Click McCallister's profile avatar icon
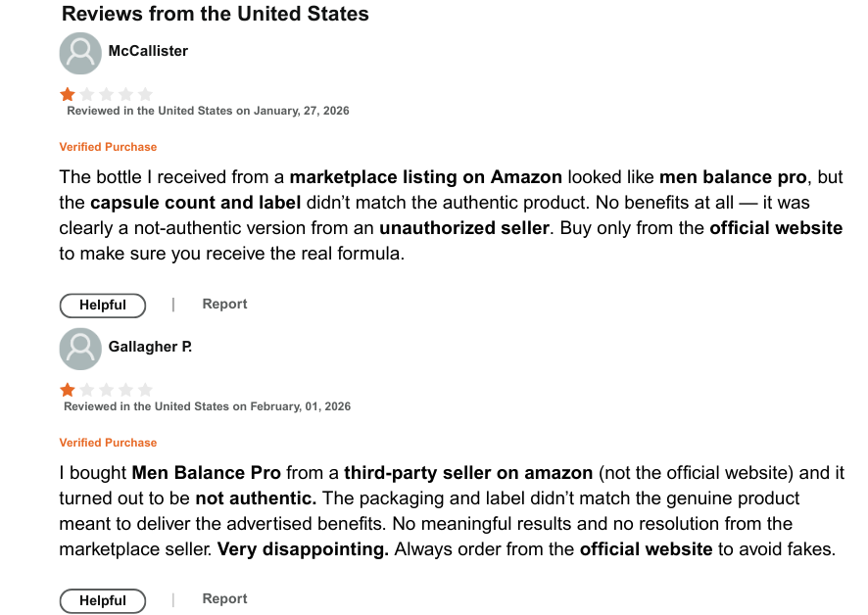The width and height of the screenshot is (868, 615). pos(80,53)
